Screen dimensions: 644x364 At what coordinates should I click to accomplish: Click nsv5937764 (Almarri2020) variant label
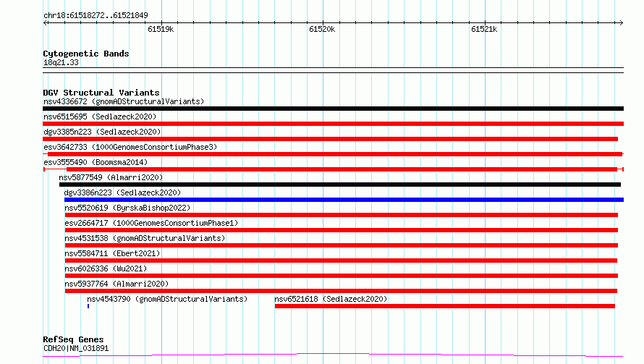coord(116,284)
